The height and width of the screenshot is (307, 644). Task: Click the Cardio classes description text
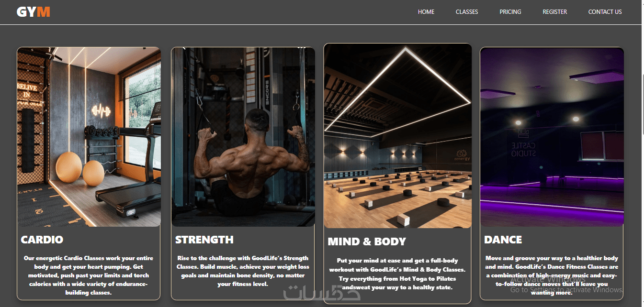pos(89,275)
